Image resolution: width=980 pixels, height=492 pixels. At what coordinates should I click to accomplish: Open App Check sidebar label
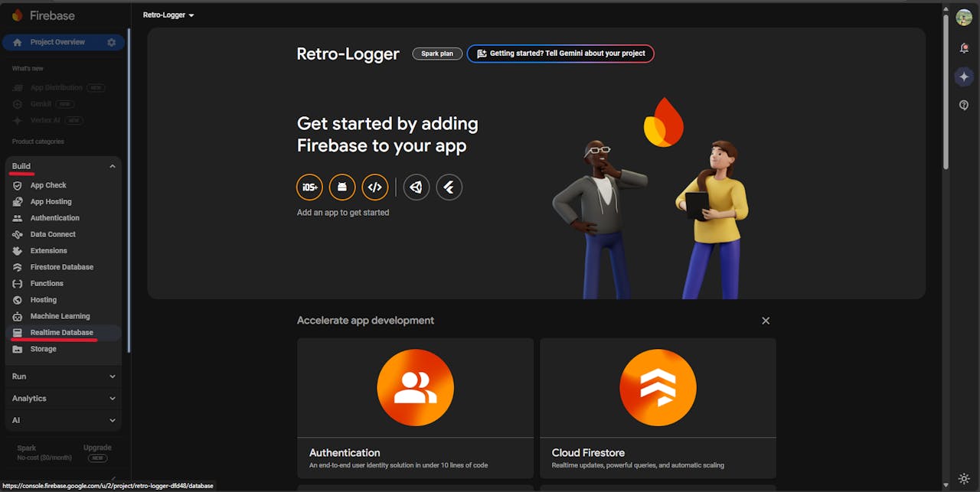pyautogui.click(x=48, y=185)
